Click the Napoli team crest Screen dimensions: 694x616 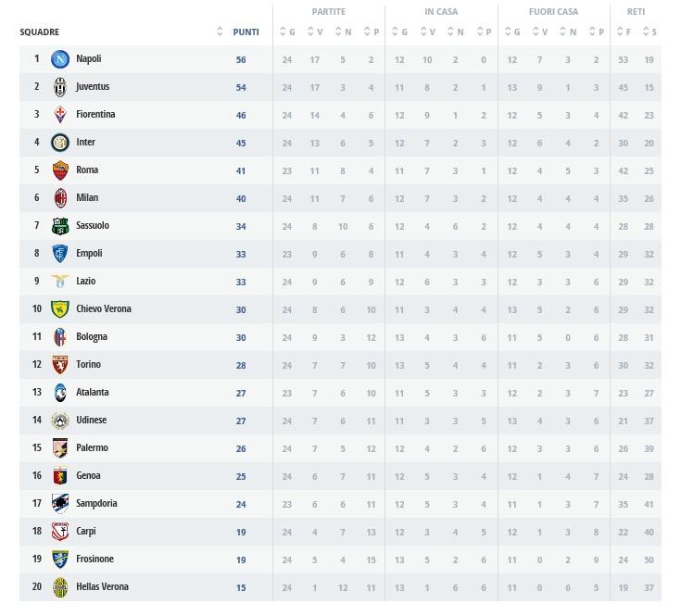60,59
